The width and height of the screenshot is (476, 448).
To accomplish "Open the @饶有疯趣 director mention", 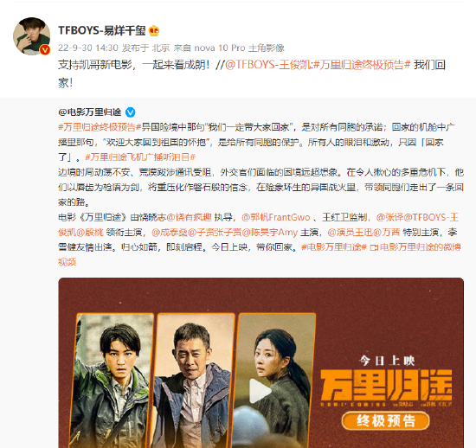I will [x=189, y=217].
